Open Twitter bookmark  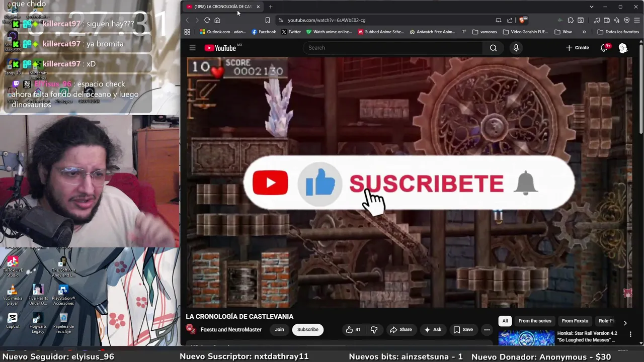tap(291, 32)
